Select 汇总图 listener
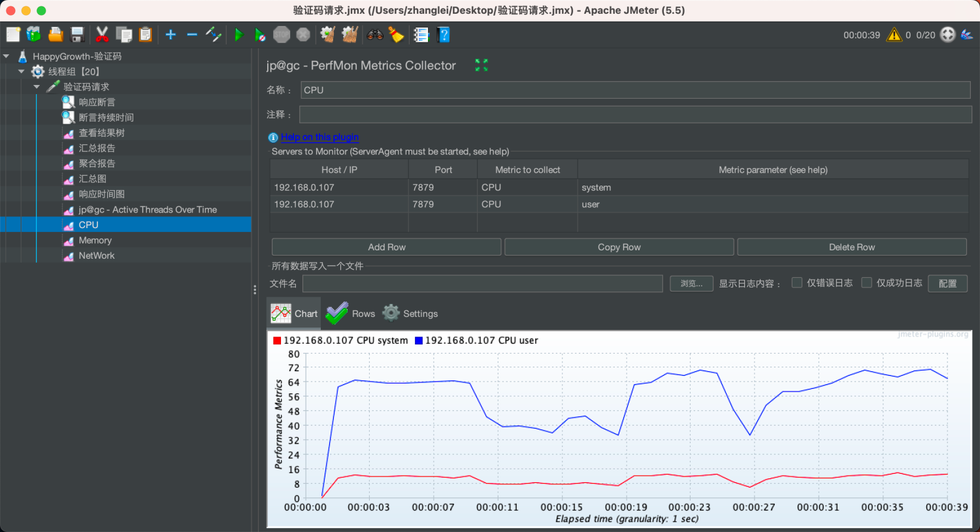The image size is (980, 532). [x=92, y=178]
